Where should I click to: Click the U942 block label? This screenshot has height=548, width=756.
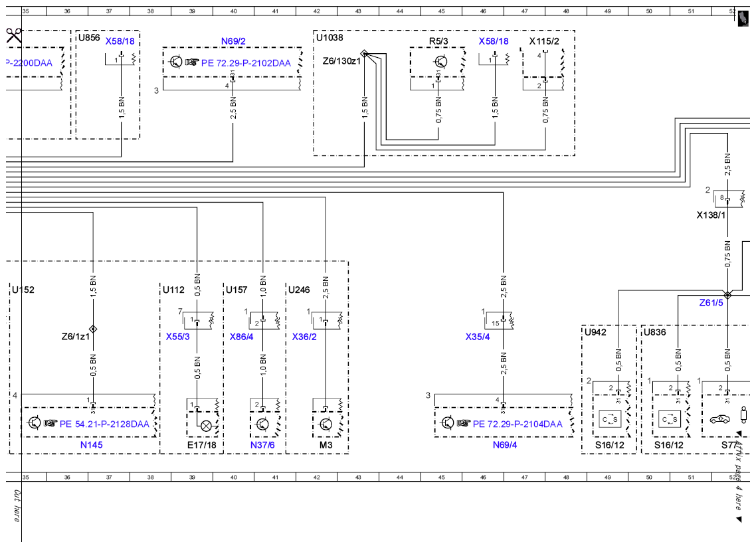coord(595,332)
